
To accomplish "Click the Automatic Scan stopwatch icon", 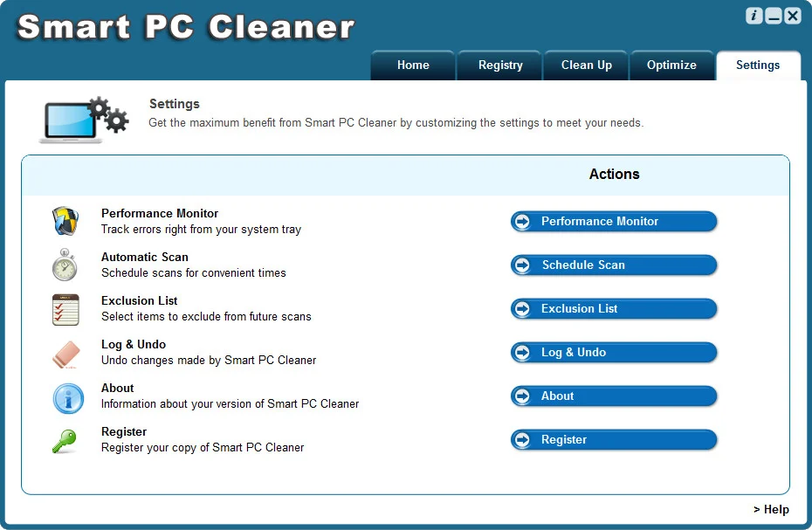I will click(x=65, y=265).
